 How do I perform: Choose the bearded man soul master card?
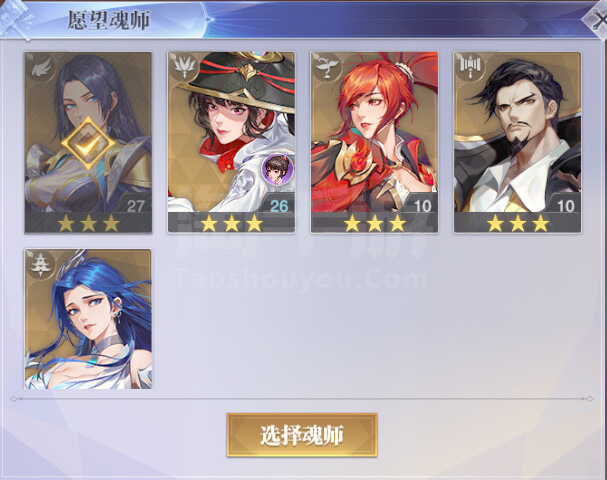pyautogui.click(x=517, y=142)
